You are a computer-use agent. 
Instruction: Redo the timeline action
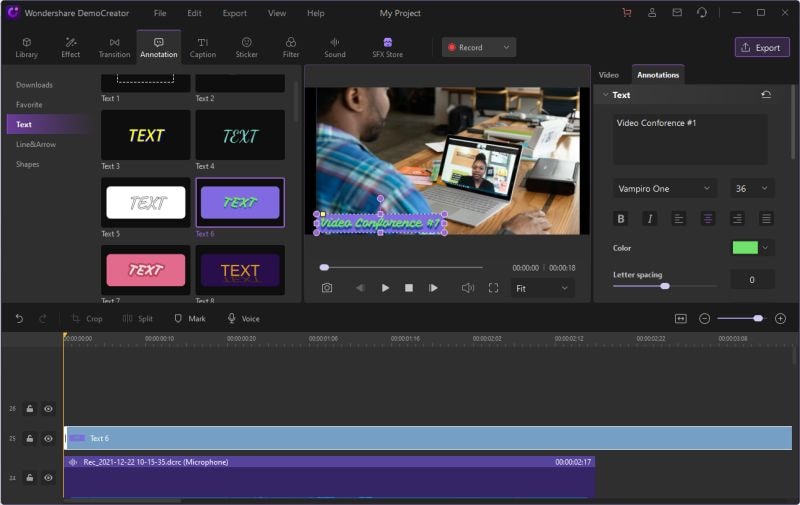[x=42, y=319]
